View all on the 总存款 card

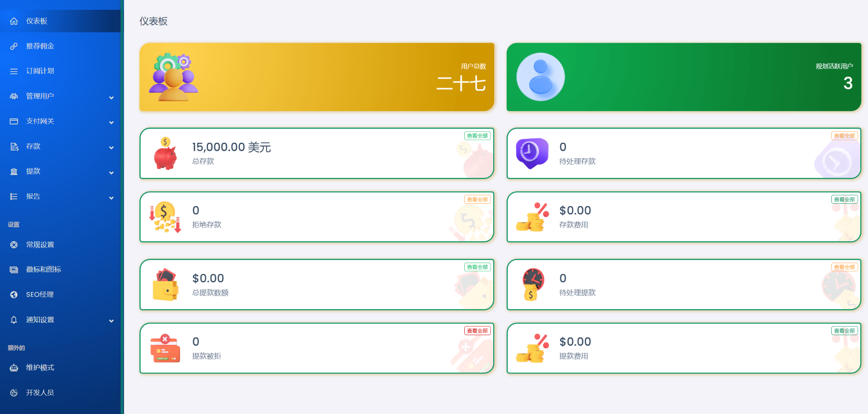pos(477,136)
